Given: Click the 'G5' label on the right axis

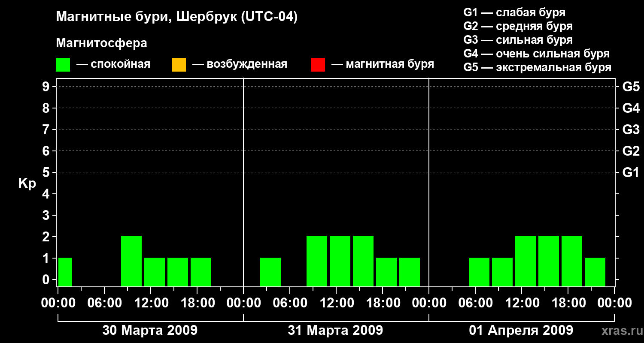Looking at the screenshot, I should (631, 87).
